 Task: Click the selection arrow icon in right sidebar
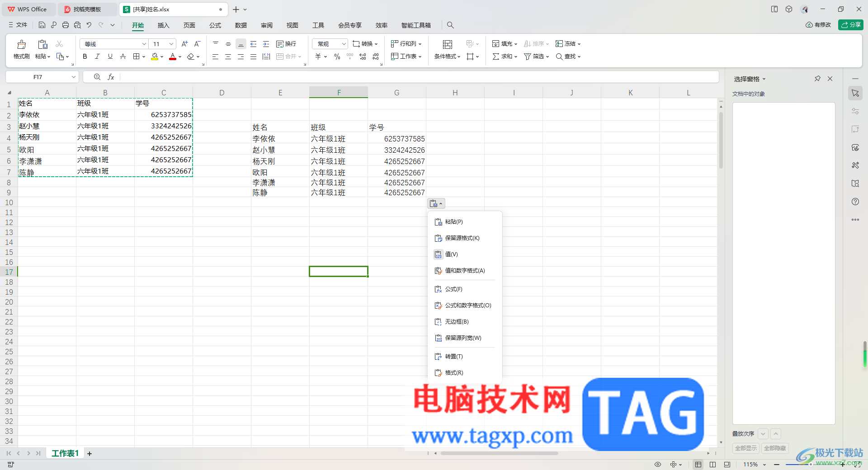tap(855, 93)
